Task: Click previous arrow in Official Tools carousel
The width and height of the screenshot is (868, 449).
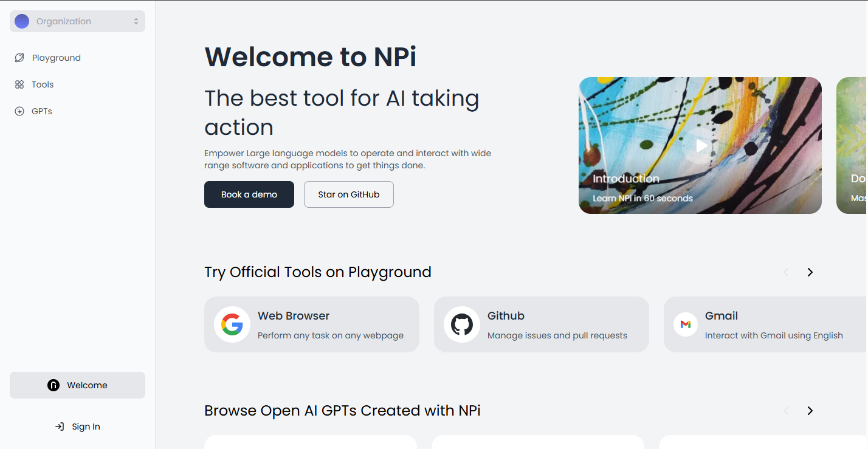Action: tap(786, 272)
